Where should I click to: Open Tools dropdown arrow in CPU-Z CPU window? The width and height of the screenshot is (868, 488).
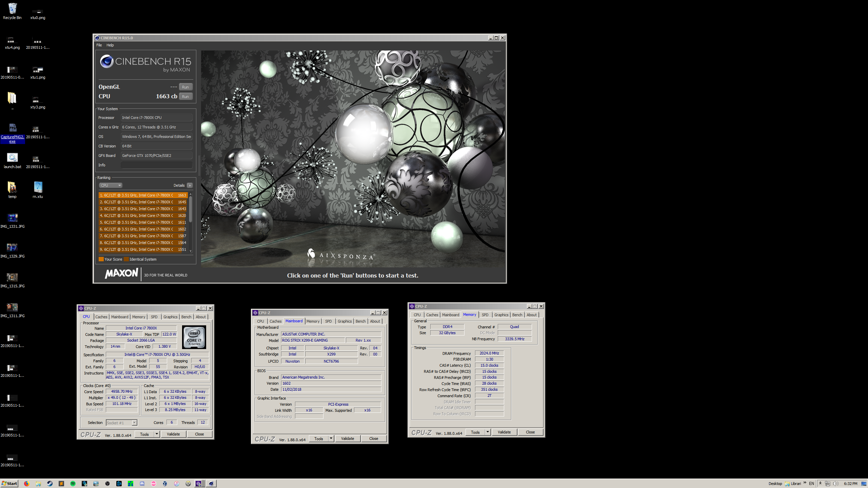(157, 434)
